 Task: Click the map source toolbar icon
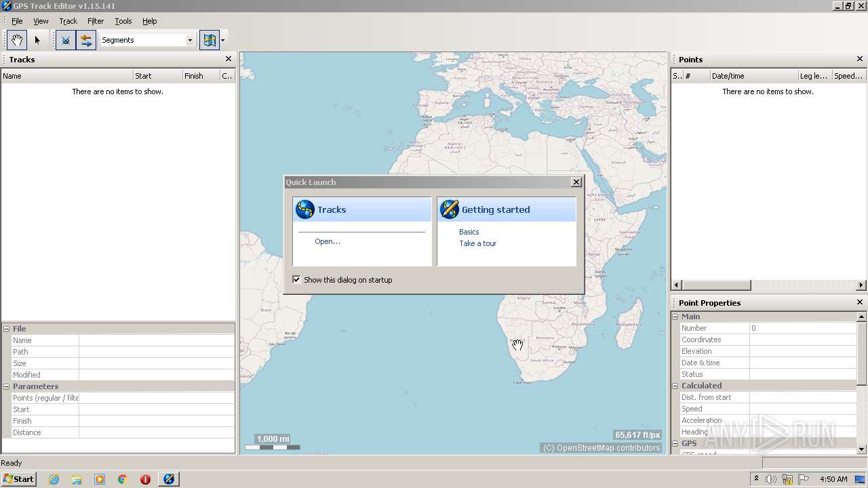210,40
